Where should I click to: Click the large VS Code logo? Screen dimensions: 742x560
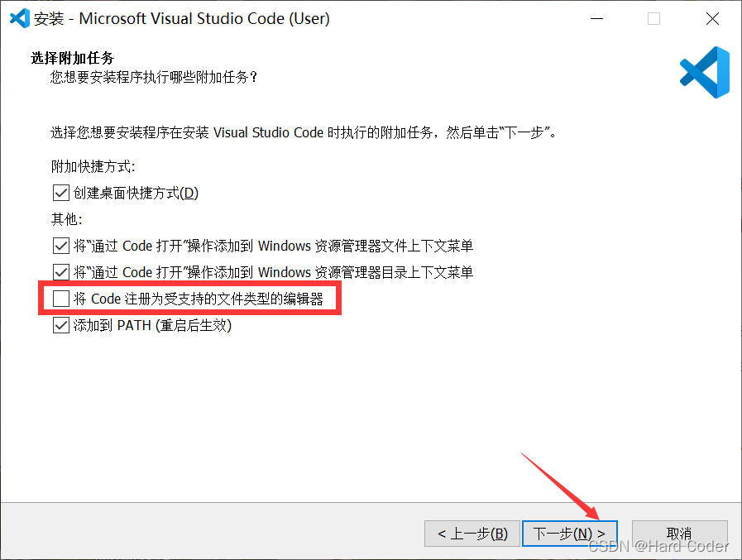point(705,73)
